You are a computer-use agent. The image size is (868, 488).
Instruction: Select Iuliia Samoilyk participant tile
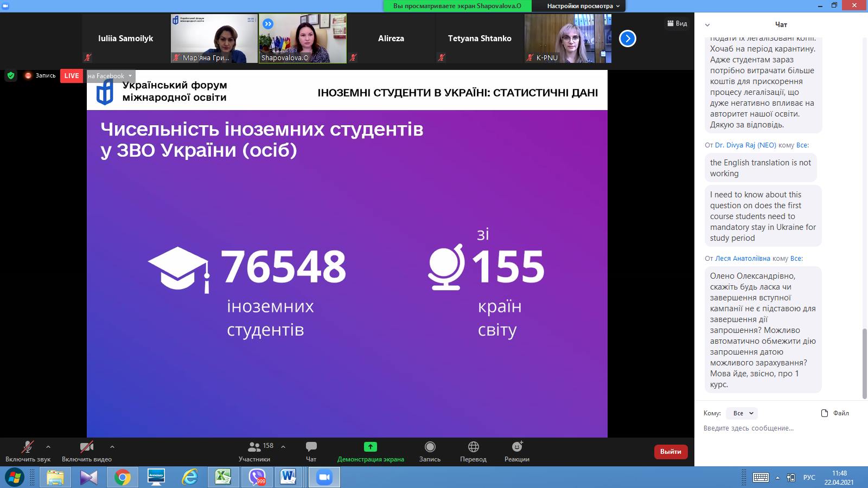pyautogui.click(x=125, y=38)
